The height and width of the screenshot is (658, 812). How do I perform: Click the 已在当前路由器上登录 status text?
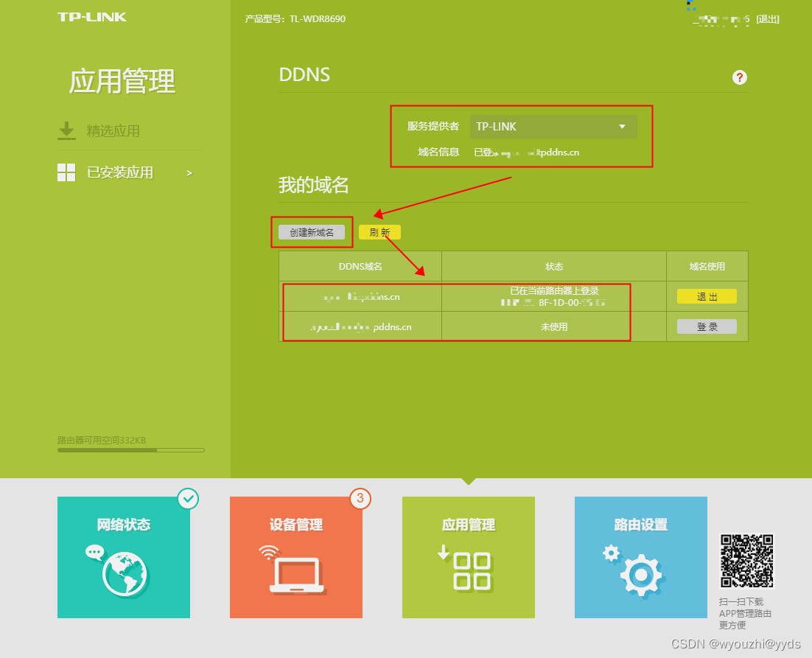[x=554, y=291]
